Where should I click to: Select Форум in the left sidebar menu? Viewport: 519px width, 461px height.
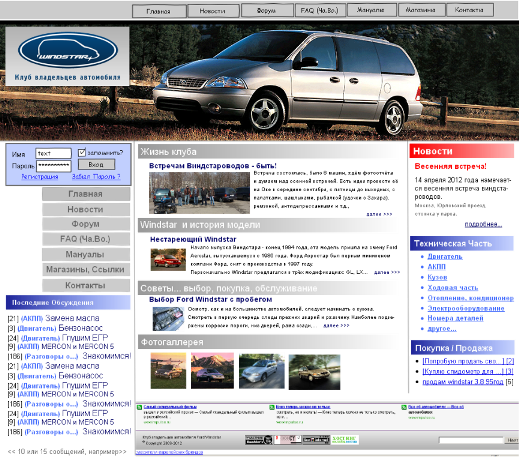(86, 224)
